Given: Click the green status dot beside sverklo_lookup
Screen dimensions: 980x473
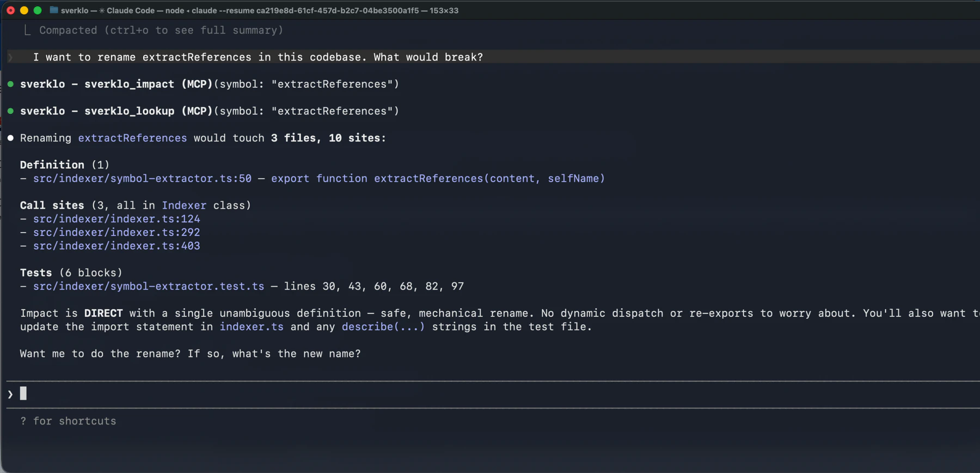Looking at the screenshot, I should 10,111.
